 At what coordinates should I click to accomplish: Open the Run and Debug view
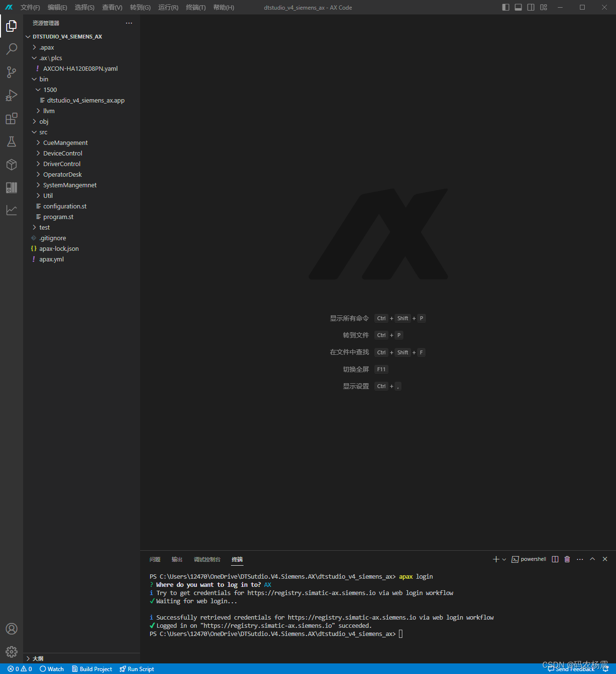click(x=12, y=95)
